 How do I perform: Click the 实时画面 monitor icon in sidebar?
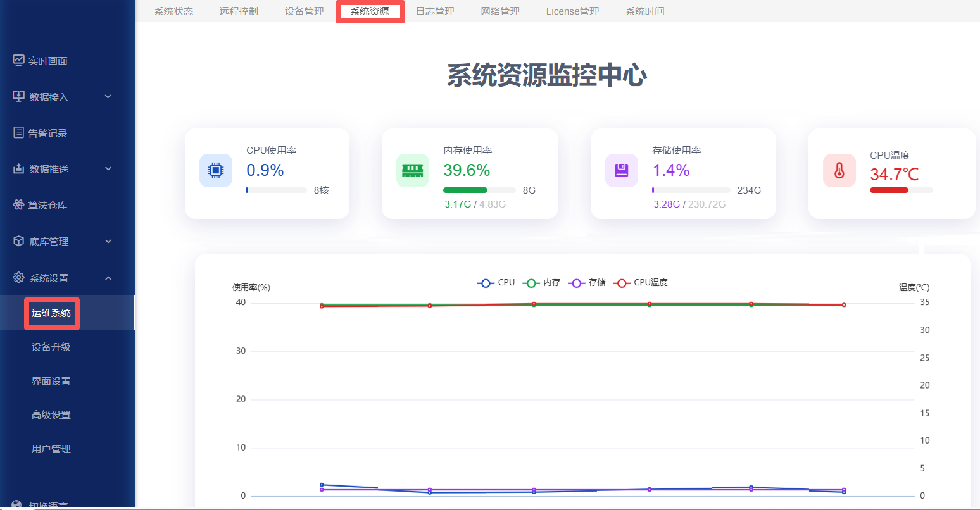click(x=19, y=61)
